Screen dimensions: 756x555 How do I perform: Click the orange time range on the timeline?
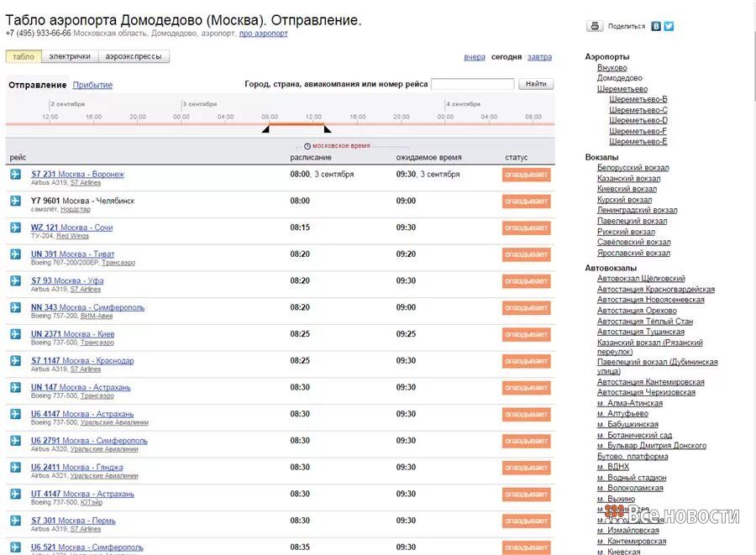(297, 124)
